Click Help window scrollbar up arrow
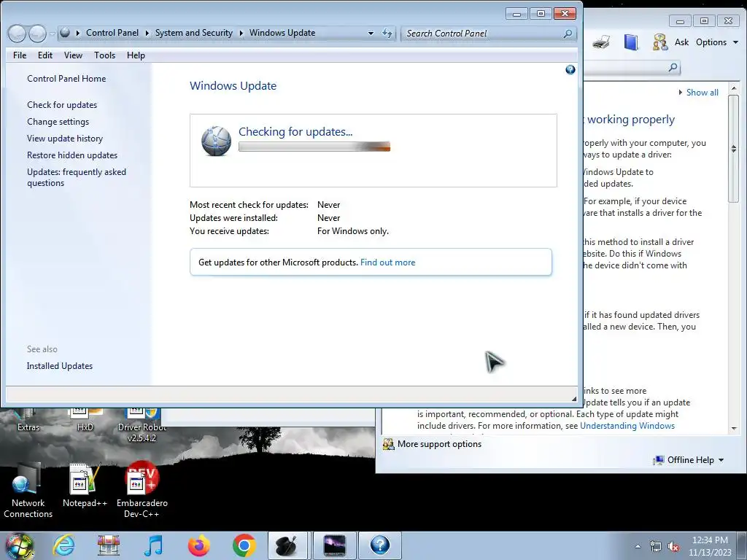The width and height of the screenshot is (747, 560). (734, 88)
